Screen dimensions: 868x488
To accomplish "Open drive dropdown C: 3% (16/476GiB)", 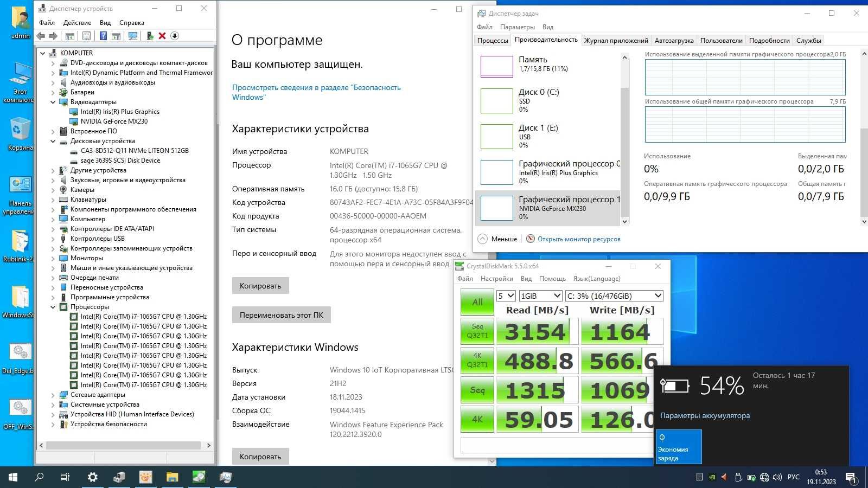I will pos(614,296).
